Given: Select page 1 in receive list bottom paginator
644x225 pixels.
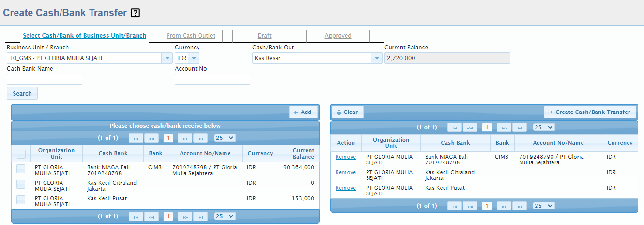Looking at the screenshot, I should [x=168, y=217].
